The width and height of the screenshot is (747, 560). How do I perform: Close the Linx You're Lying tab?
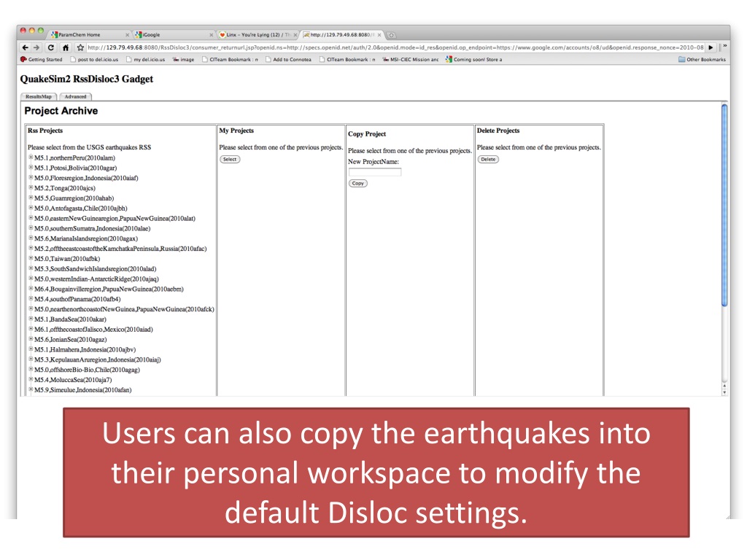295,35
